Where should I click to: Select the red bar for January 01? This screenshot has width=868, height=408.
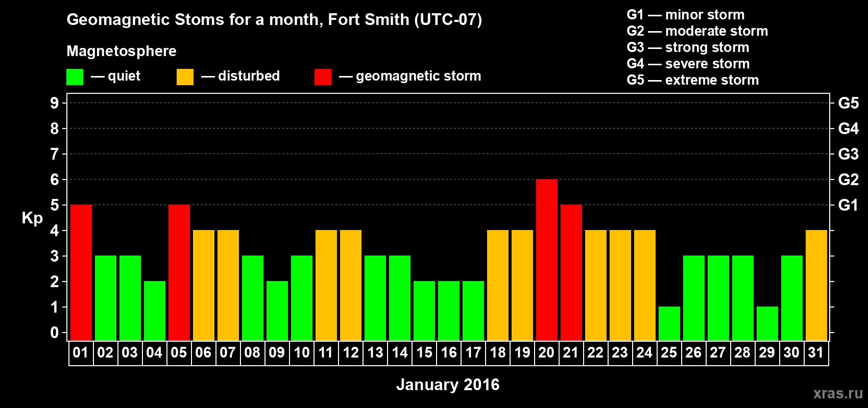[81, 273]
